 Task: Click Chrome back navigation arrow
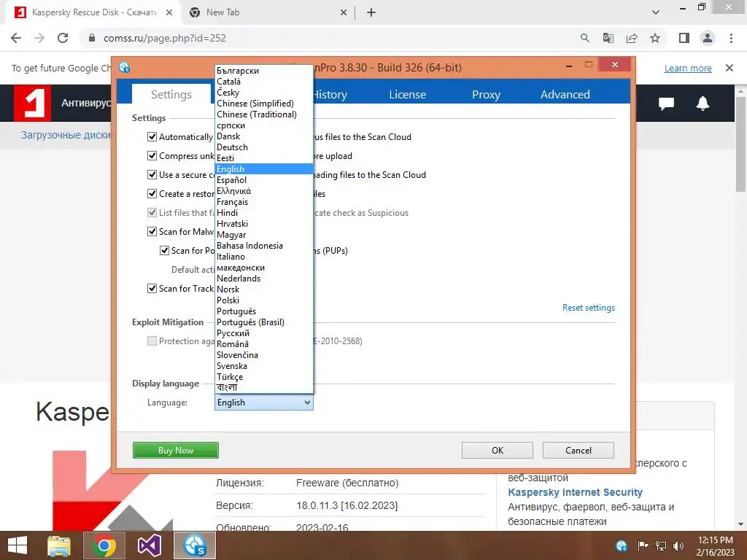16,38
